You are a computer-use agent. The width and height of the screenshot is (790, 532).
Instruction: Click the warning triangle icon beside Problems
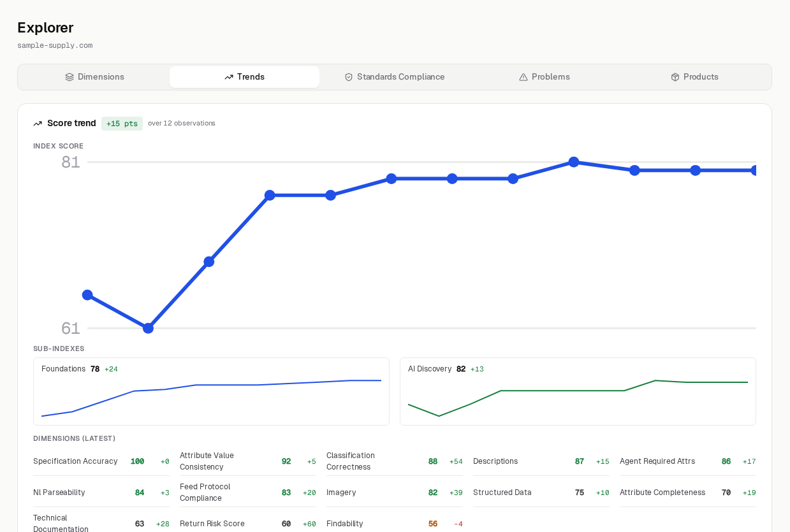pyautogui.click(x=523, y=77)
